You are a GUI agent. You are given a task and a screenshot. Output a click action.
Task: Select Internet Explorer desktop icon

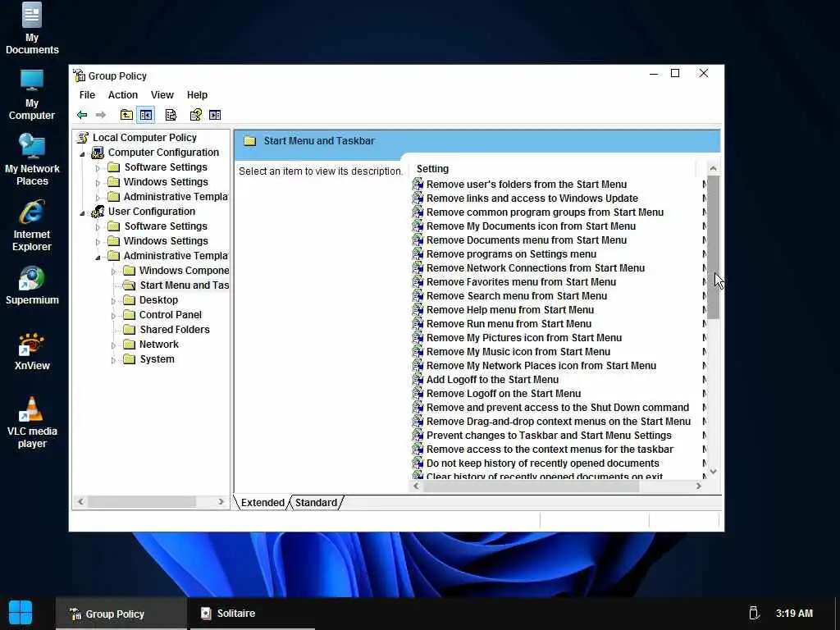pyautogui.click(x=32, y=226)
